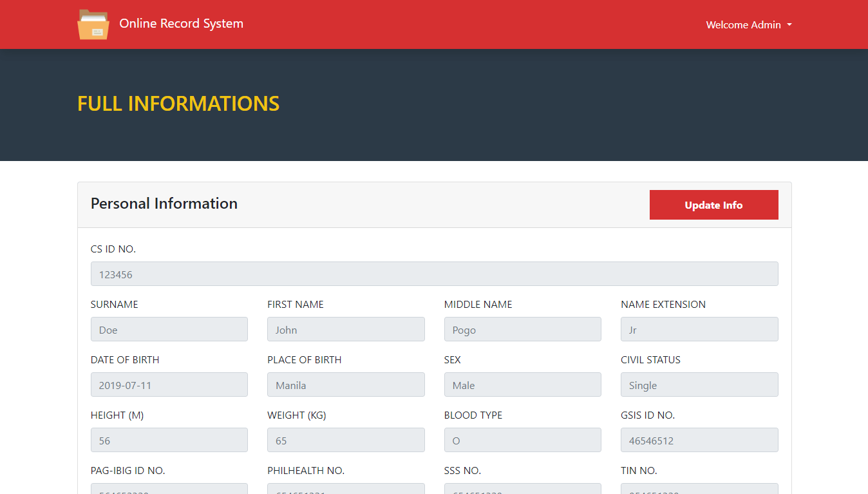Open the Online Record System home link
This screenshot has height=494, width=868.
point(181,24)
